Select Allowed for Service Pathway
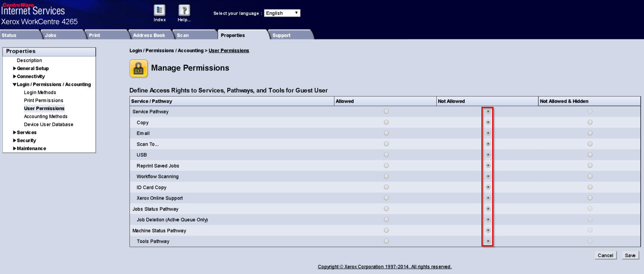The height and width of the screenshot is (274, 644). coord(386,112)
